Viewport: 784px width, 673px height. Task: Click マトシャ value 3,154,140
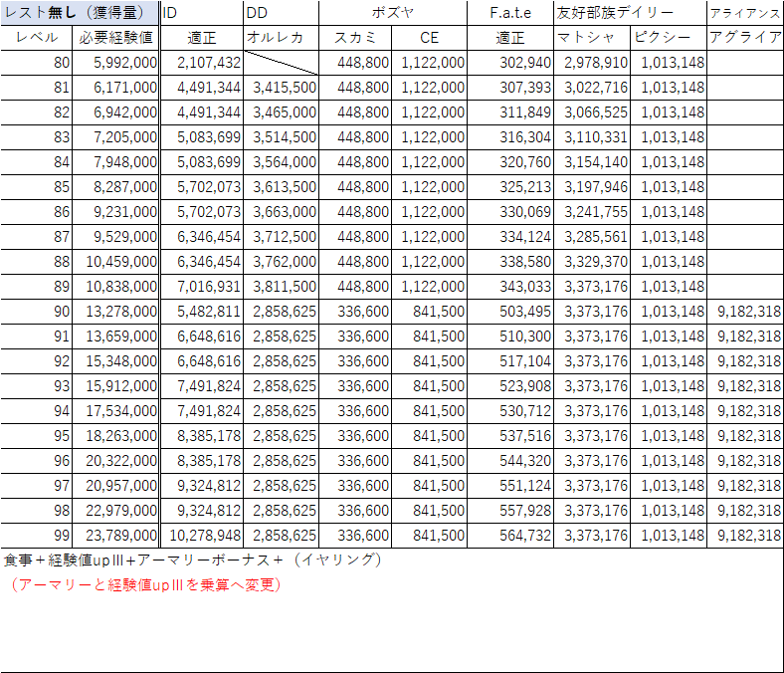593,162
